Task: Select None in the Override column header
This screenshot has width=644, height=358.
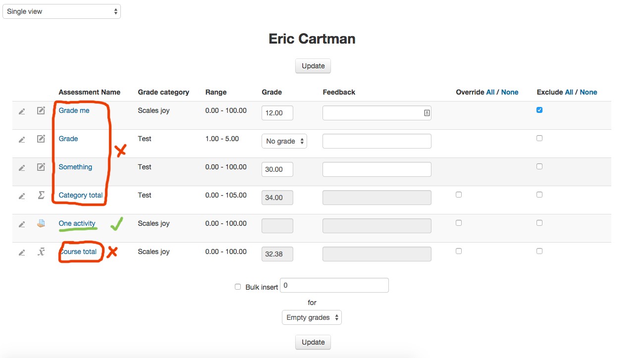Action: click(x=510, y=92)
